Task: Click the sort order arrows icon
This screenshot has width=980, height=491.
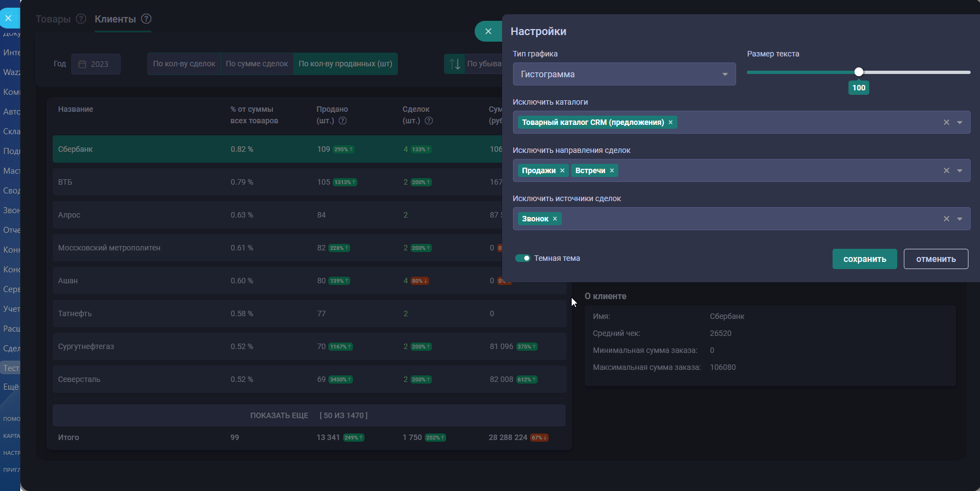Action: [x=455, y=64]
